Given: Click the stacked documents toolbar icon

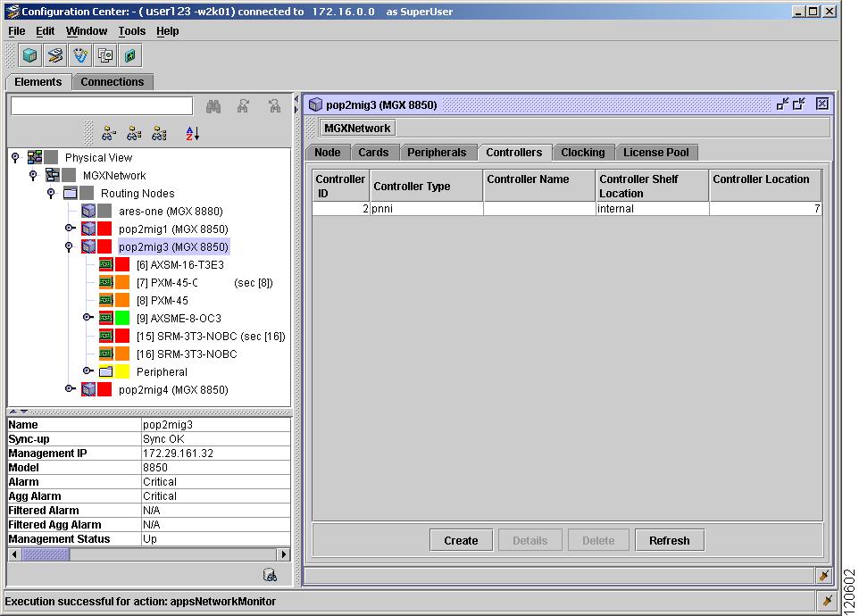Looking at the screenshot, I should pyautogui.click(x=105, y=55).
